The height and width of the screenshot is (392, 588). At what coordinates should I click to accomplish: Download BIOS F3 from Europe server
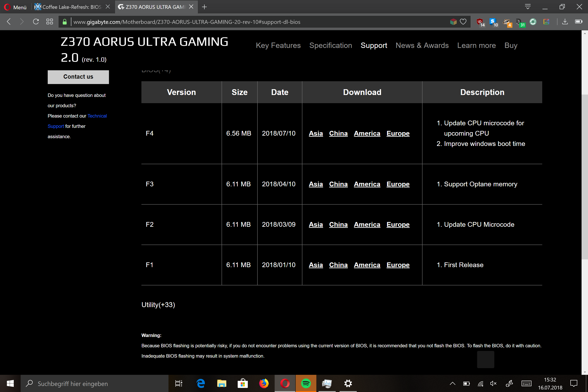click(398, 184)
